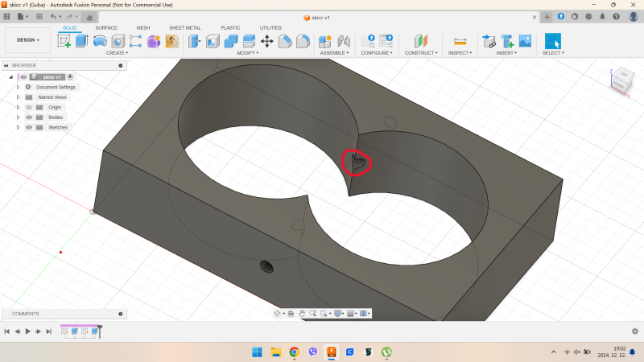Click the Home button near undo
The image size is (644, 362).
coord(89,16)
